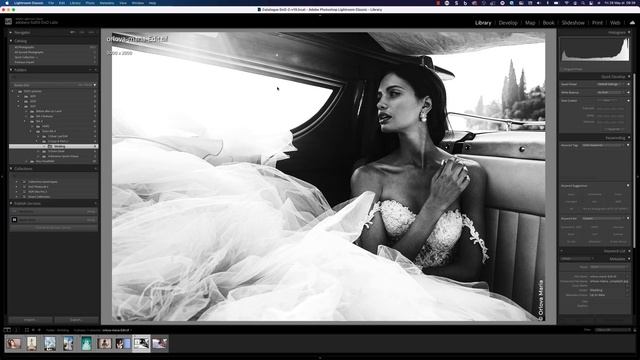Open the Keyword Tags dropdown
The height and width of the screenshot is (360, 640).
[604, 145]
